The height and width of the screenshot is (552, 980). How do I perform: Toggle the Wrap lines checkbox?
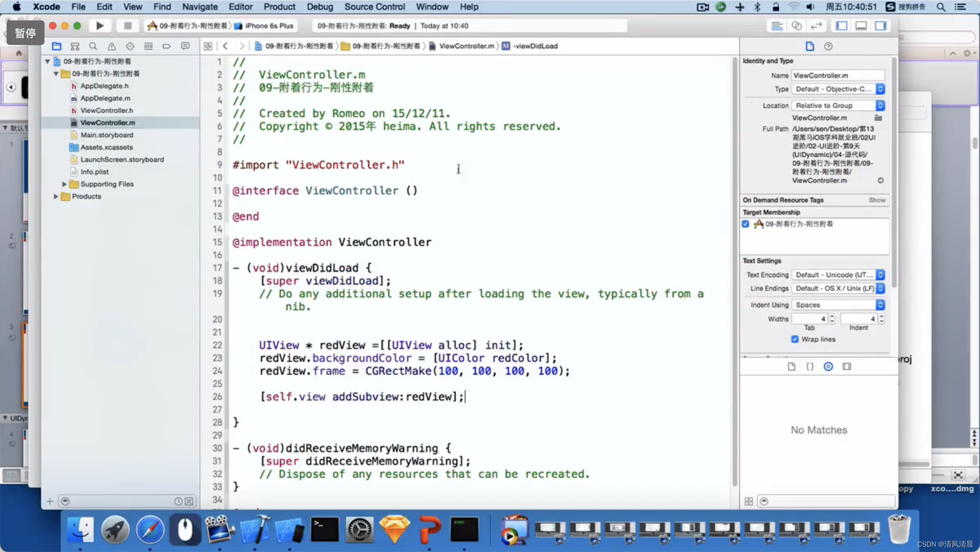[x=795, y=339]
